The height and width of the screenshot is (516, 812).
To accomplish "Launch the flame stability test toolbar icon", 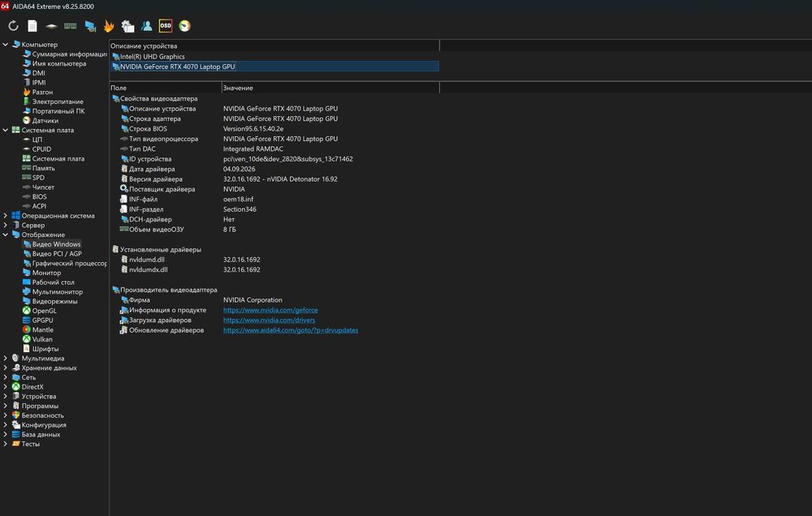I will click(x=109, y=26).
